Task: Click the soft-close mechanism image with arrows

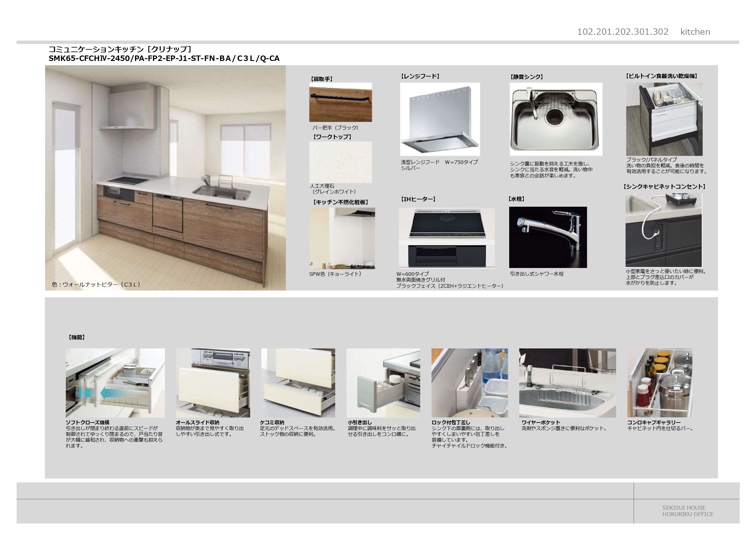Action: pyautogui.click(x=115, y=383)
